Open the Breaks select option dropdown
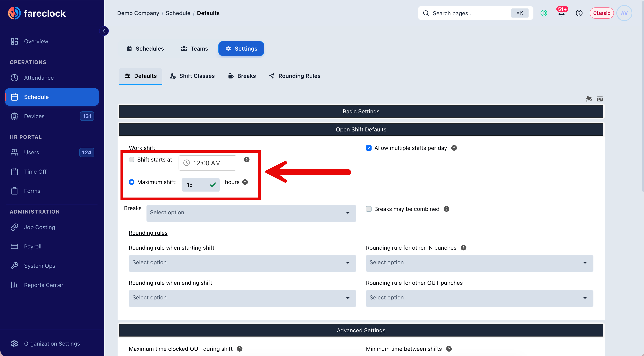The width and height of the screenshot is (644, 356). tap(251, 213)
